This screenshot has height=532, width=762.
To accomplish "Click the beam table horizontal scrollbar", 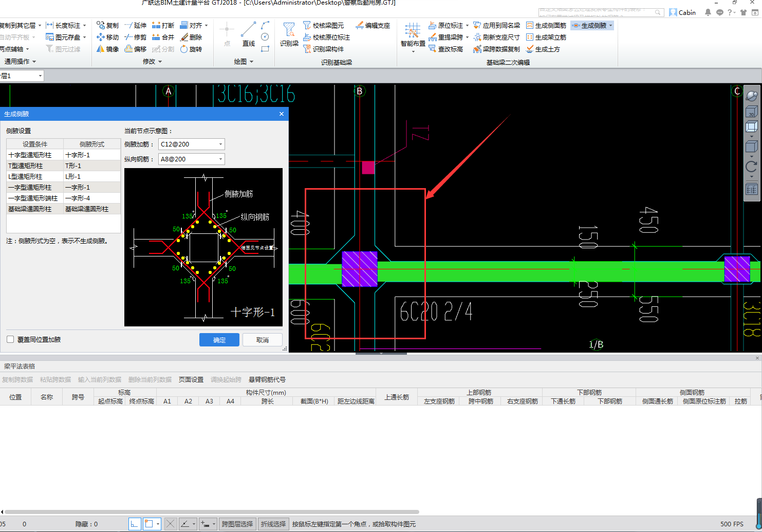I will [212, 512].
